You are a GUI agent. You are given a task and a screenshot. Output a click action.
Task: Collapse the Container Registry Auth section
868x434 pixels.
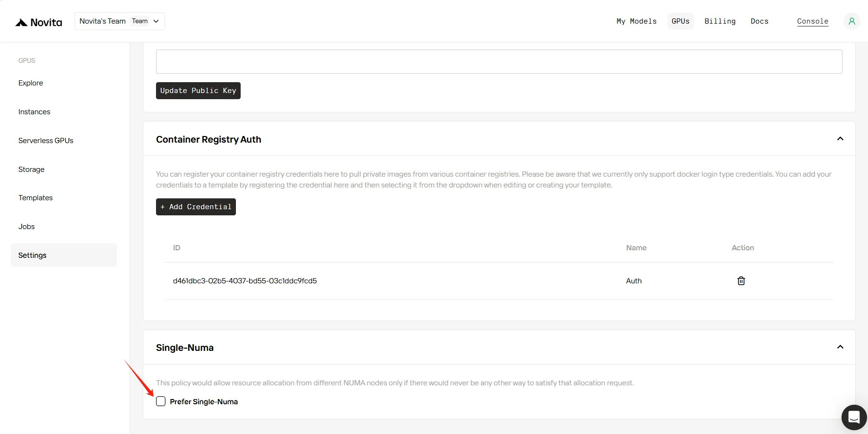[840, 139]
